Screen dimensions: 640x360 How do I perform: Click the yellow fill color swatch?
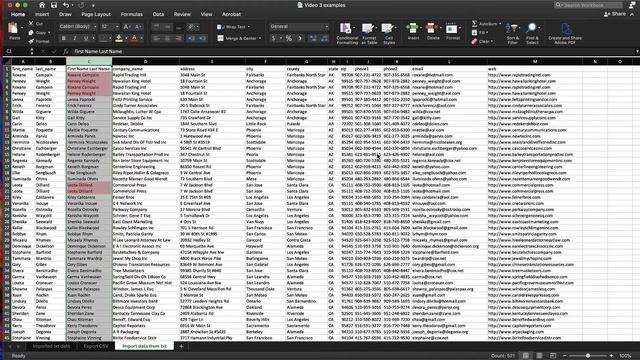[x=119, y=38]
